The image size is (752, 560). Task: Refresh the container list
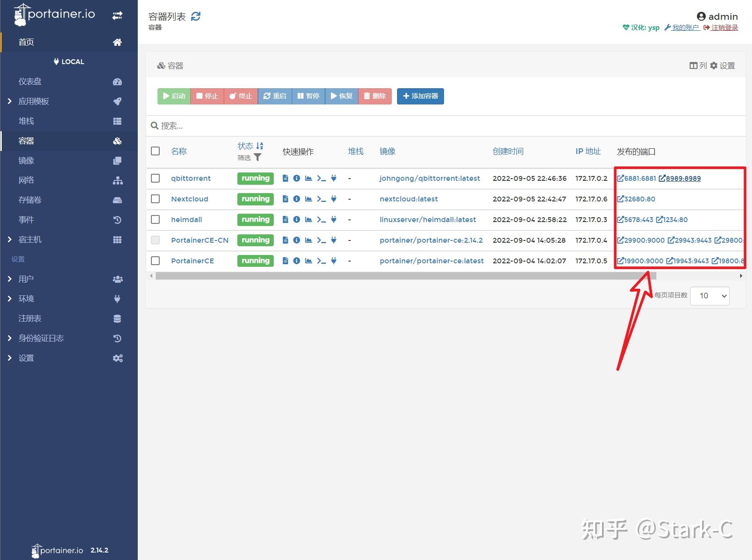196,16
